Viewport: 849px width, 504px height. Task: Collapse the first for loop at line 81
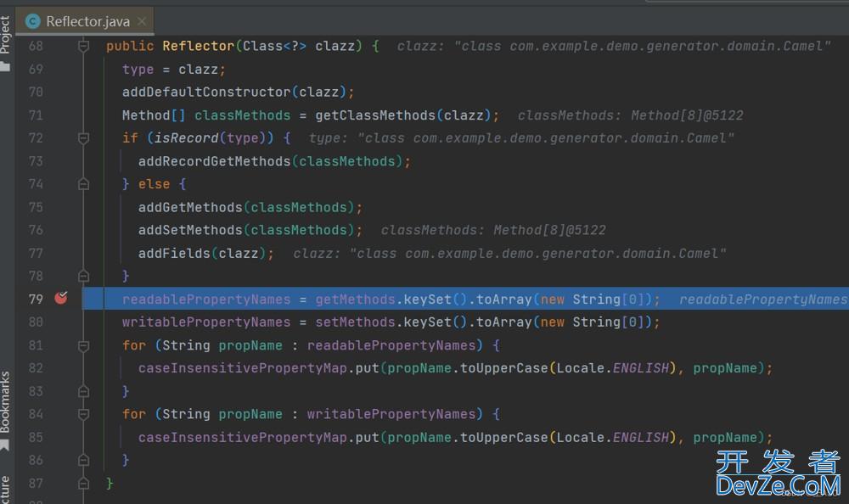click(x=83, y=345)
